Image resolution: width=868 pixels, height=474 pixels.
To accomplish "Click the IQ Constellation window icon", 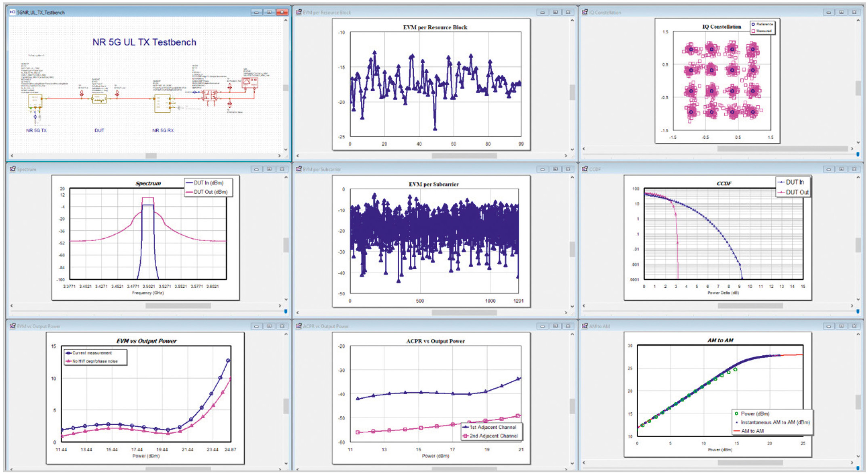I will point(585,12).
